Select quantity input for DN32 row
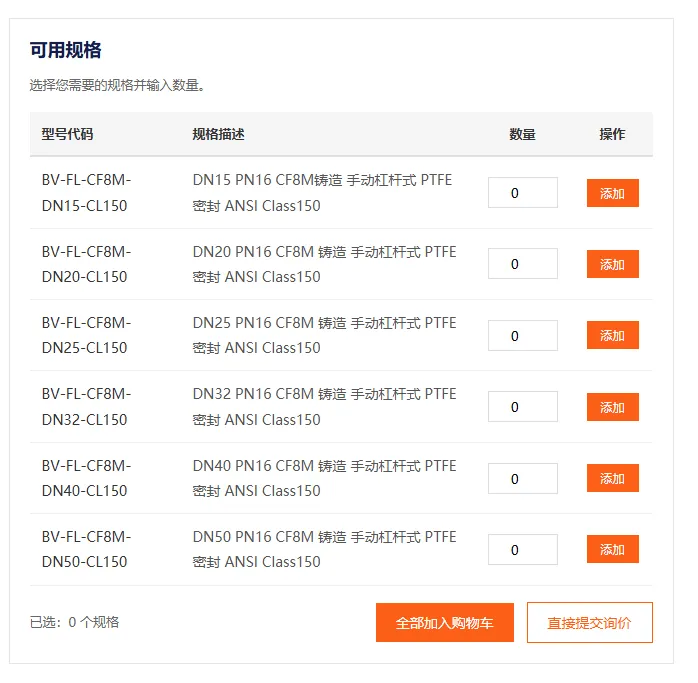Screen dimensions: 698x683 coord(523,407)
